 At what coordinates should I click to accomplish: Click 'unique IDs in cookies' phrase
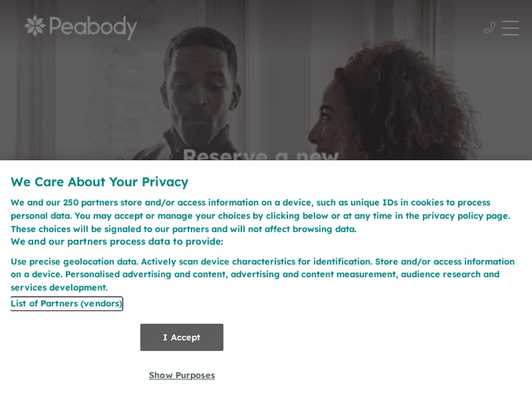[404, 202]
